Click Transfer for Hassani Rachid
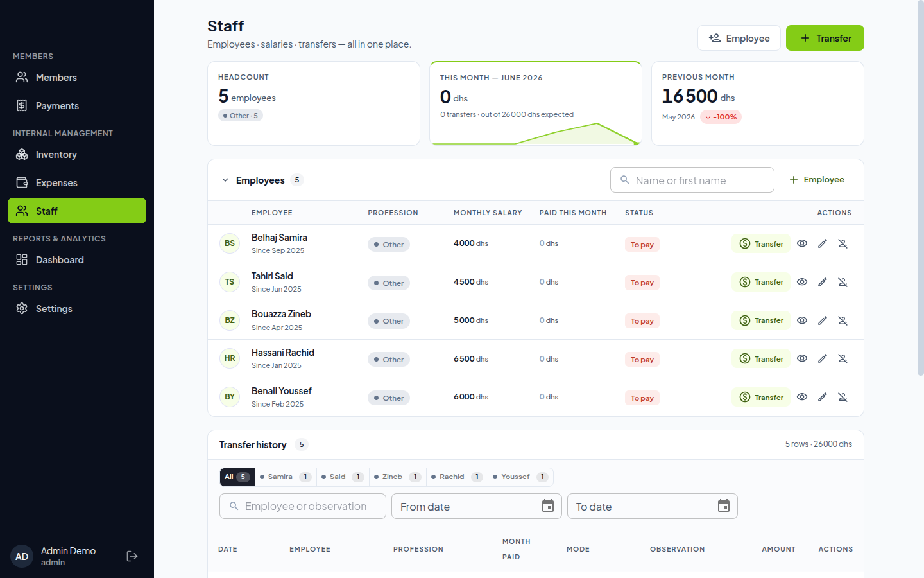 (761, 358)
